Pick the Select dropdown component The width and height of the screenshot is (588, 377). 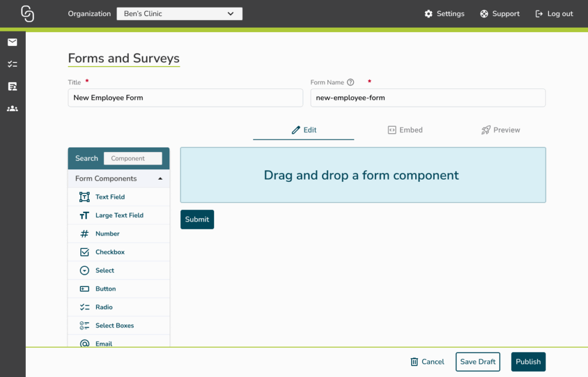[105, 270]
